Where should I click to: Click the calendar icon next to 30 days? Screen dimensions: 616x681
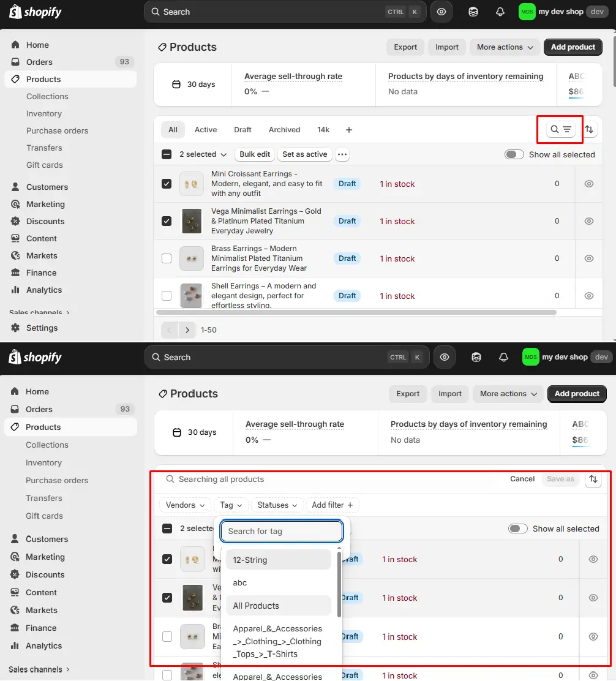pos(176,85)
